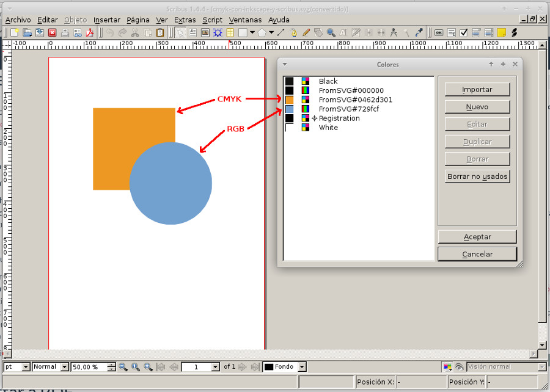This screenshot has height=392, width=550.
Task: Select the Insert Render Frame tool
Action: tap(218, 32)
